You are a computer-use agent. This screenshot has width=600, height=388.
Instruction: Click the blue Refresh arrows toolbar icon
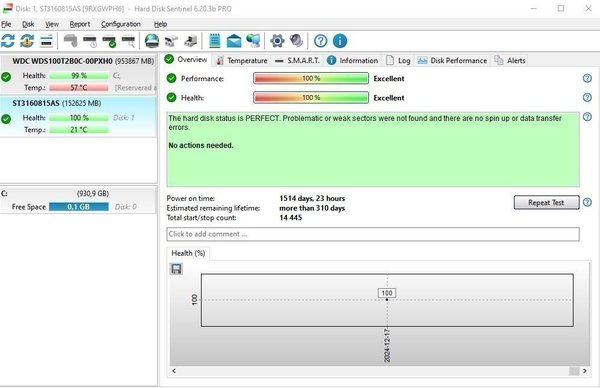point(8,41)
